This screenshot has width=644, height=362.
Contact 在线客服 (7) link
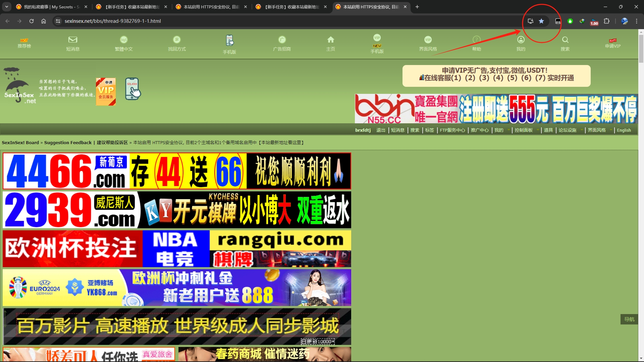tap(540, 78)
